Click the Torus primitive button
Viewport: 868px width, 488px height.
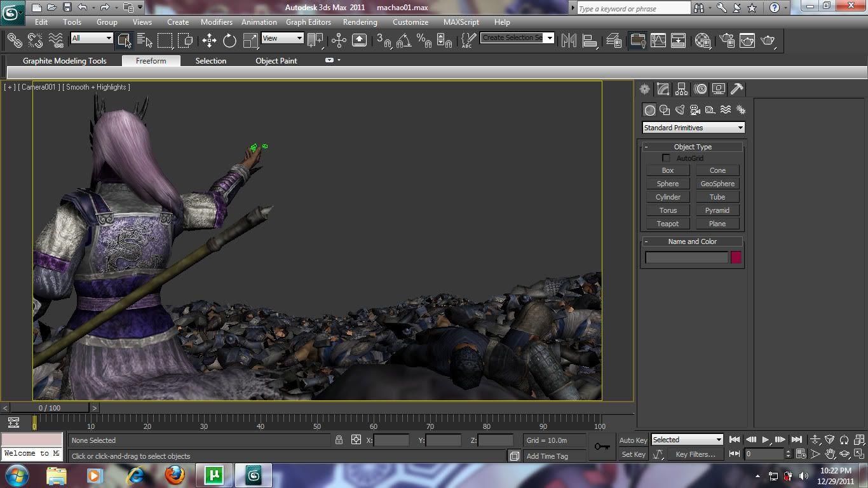[x=668, y=210]
